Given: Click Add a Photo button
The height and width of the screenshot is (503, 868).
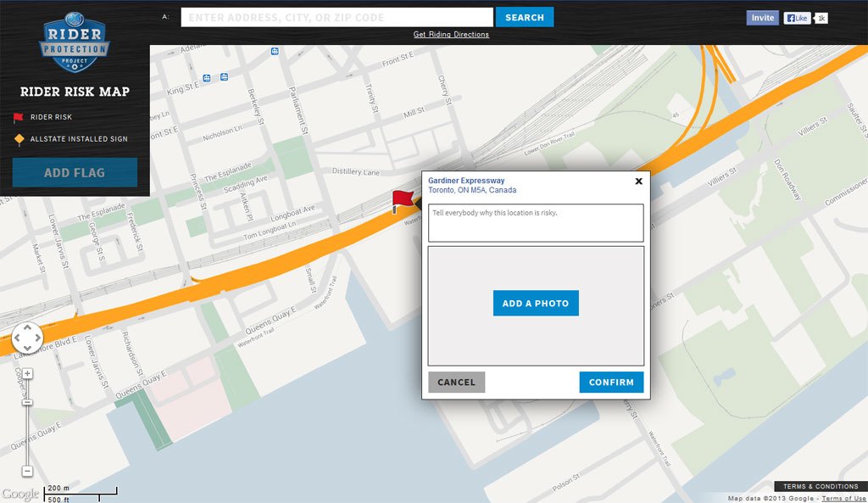Looking at the screenshot, I should 536,303.
